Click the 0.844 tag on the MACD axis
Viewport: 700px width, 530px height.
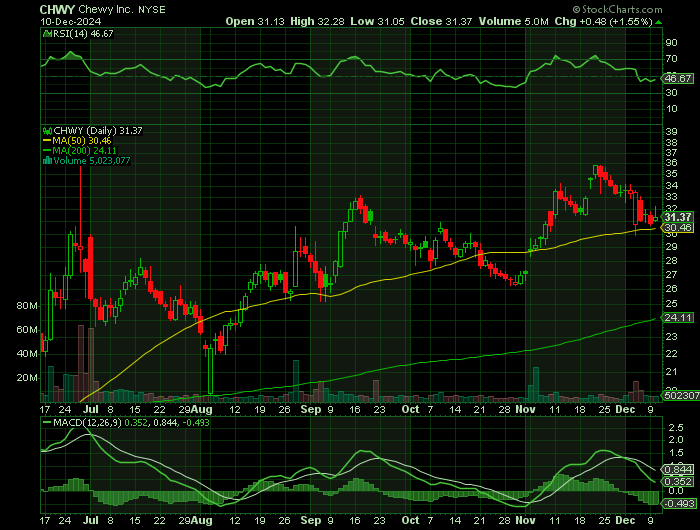(679, 470)
